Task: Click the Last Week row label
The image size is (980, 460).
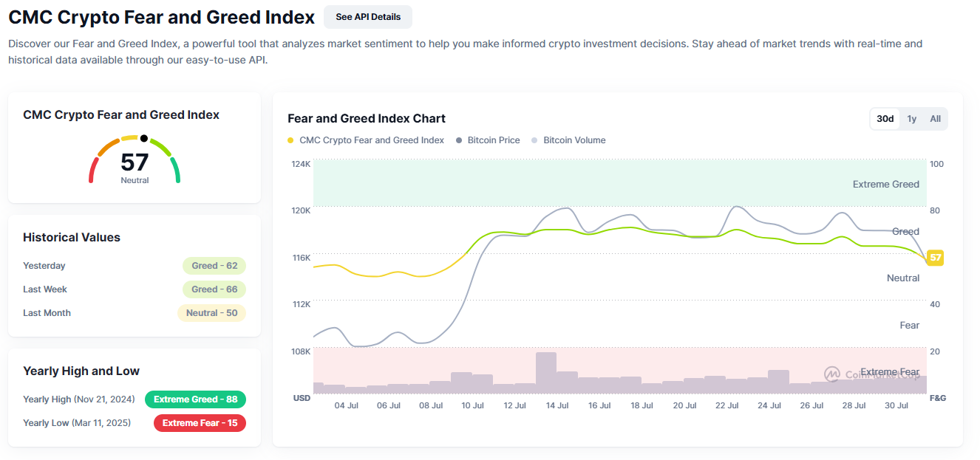Action: tap(45, 289)
